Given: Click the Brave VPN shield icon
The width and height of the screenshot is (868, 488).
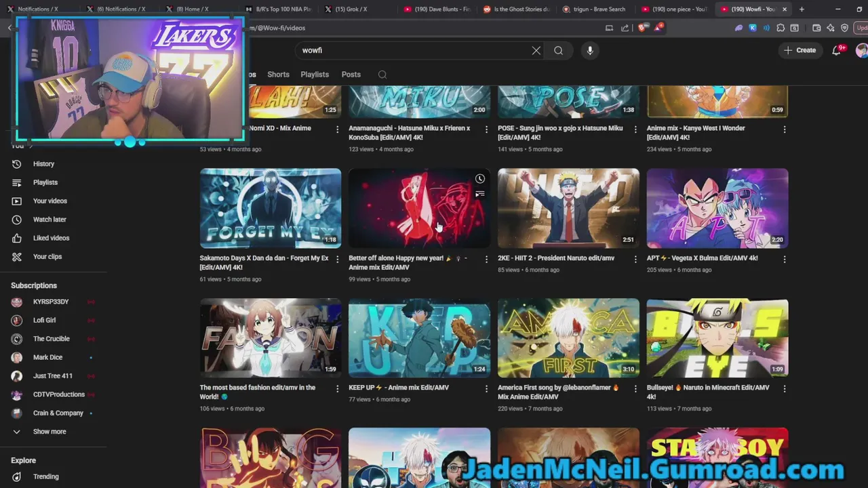Looking at the screenshot, I should [x=844, y=28].
